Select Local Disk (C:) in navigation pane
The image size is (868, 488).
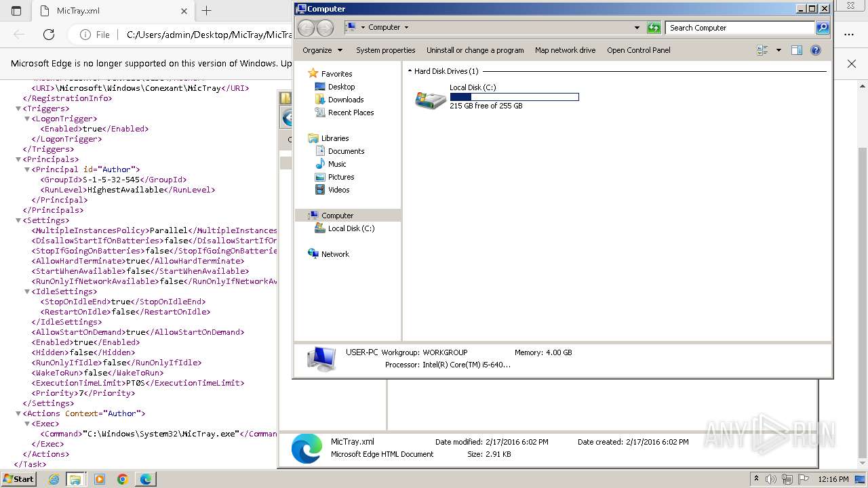[351, 228]
